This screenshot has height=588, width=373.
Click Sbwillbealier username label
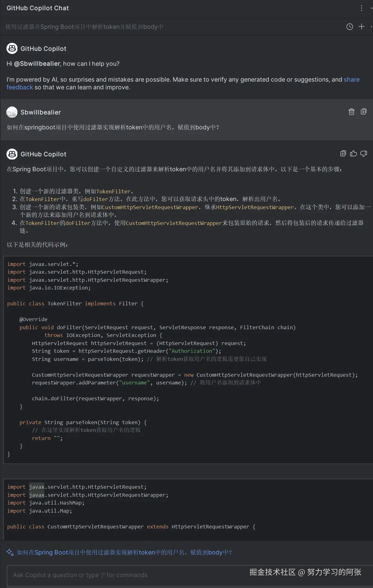point(41,112)
